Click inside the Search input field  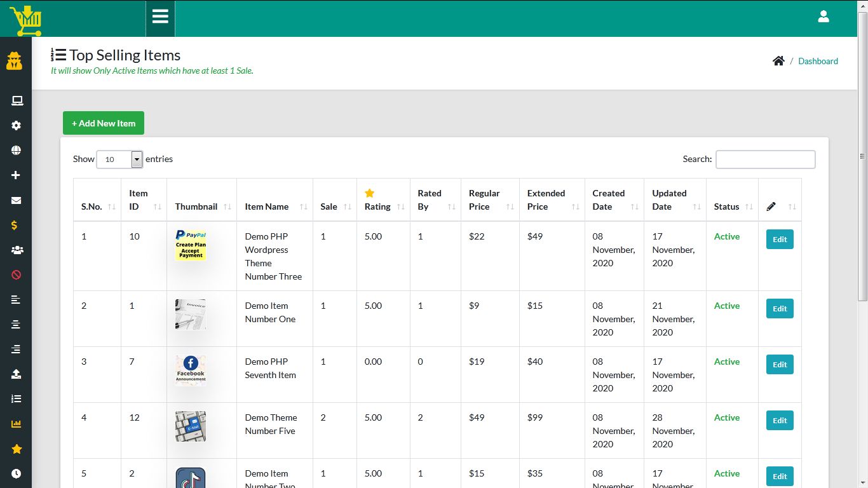pyautogui.click(x=765, y=159)
